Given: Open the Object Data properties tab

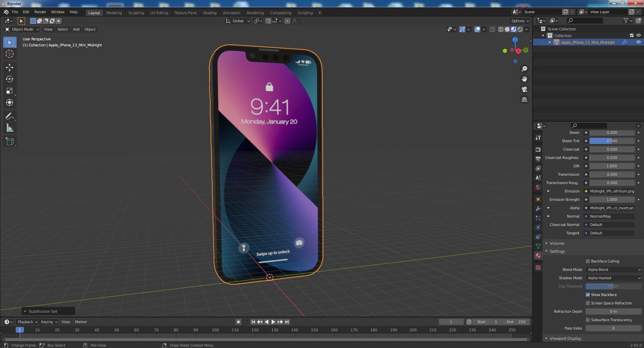Looking at the screenshot, I should pyautogui.click(x=538, y=246).
